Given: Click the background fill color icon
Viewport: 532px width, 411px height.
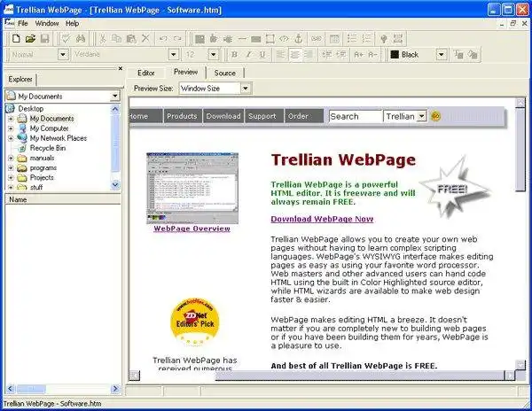Looking at the screenshot, I should (473, 55).
